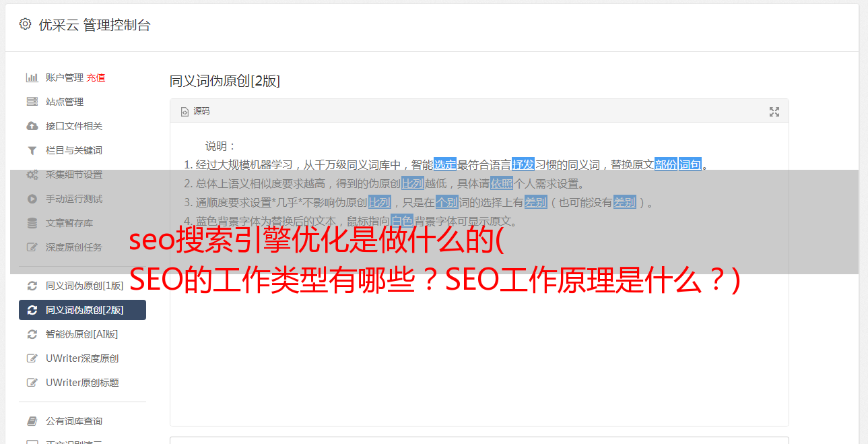Click the highlighted replaced word 词句
Image resolution: width=868 pixels, height=444 pixels.
pos(690,164)
